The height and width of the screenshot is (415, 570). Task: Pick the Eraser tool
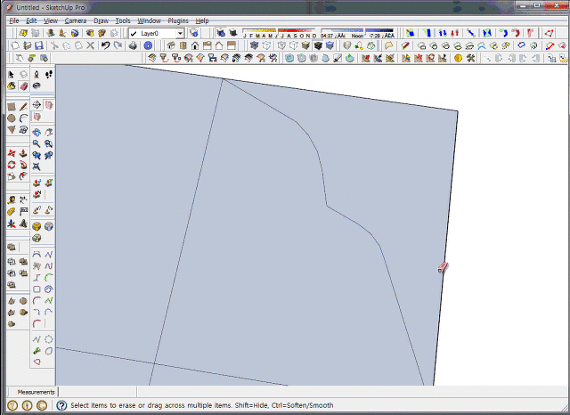(24, 86)
